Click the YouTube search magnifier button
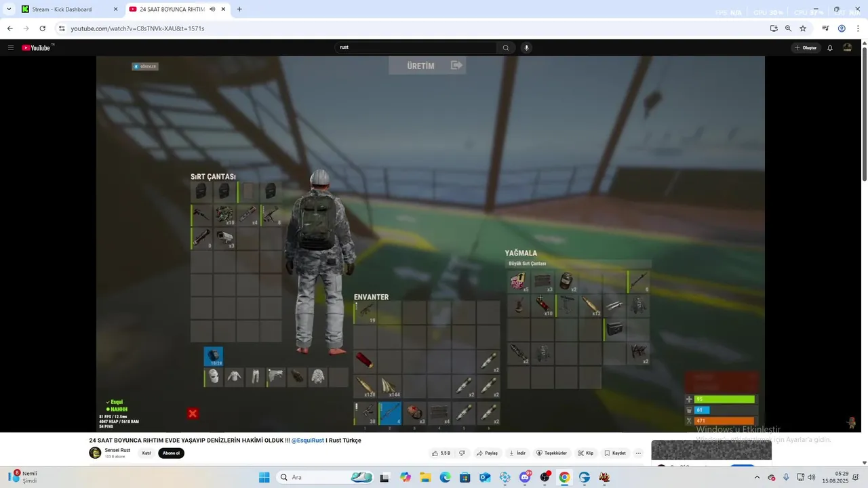This screenshot has height=488, width=868. pyautogui.click(x=505, y=47)
